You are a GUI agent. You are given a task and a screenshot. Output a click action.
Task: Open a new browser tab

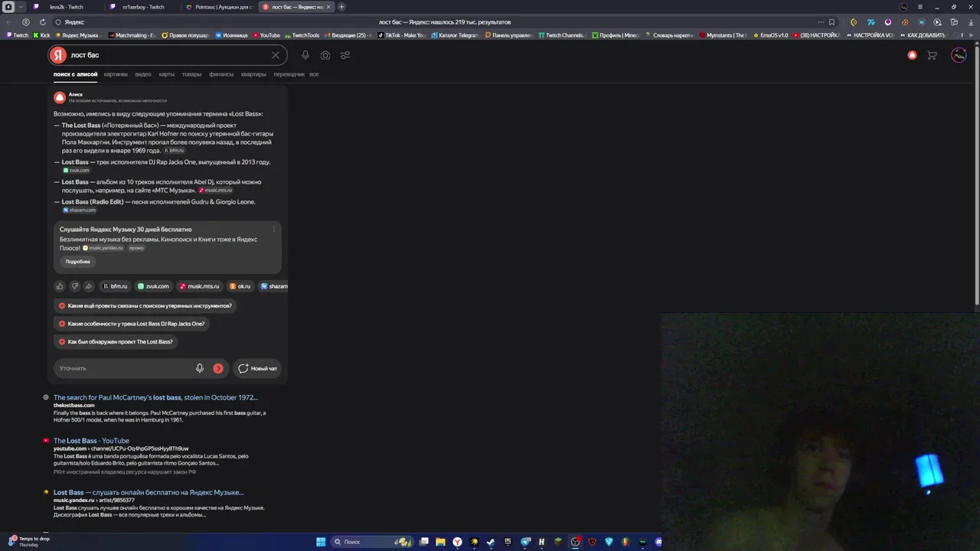pyautogui.click(x=341, y=7)
